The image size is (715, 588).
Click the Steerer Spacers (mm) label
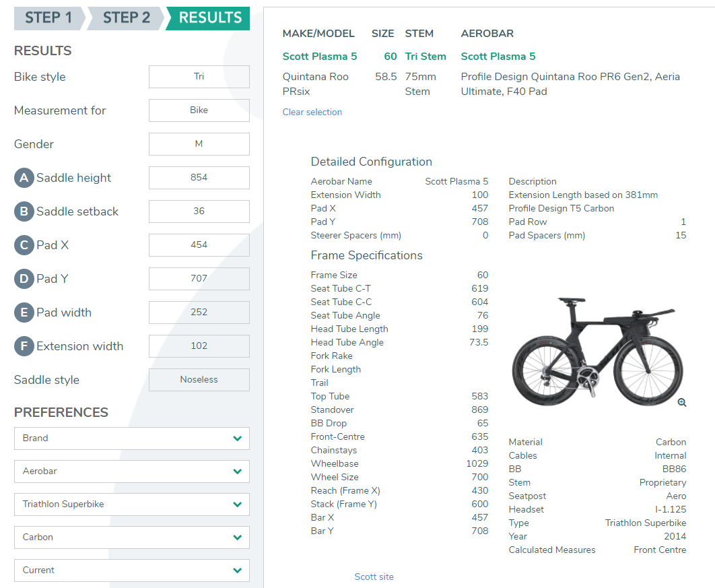(355, 235)
